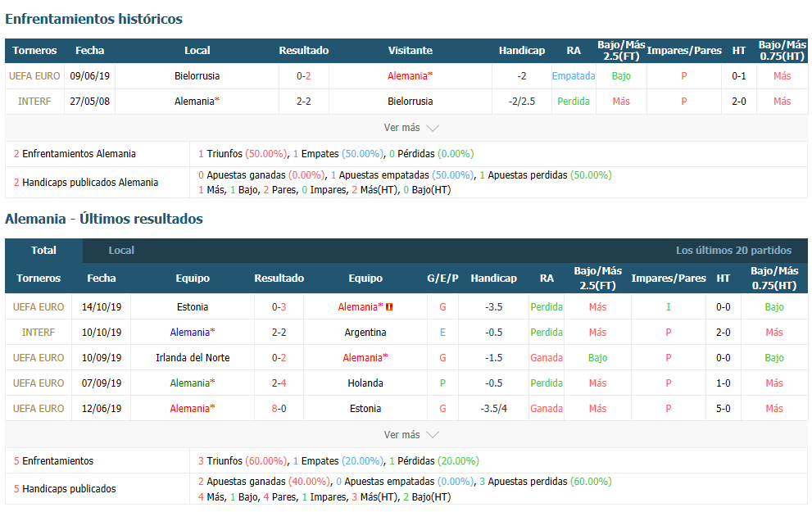Select the Total tab
The height and width of the screenshot is (512, 812).
(x=43, y=251)
